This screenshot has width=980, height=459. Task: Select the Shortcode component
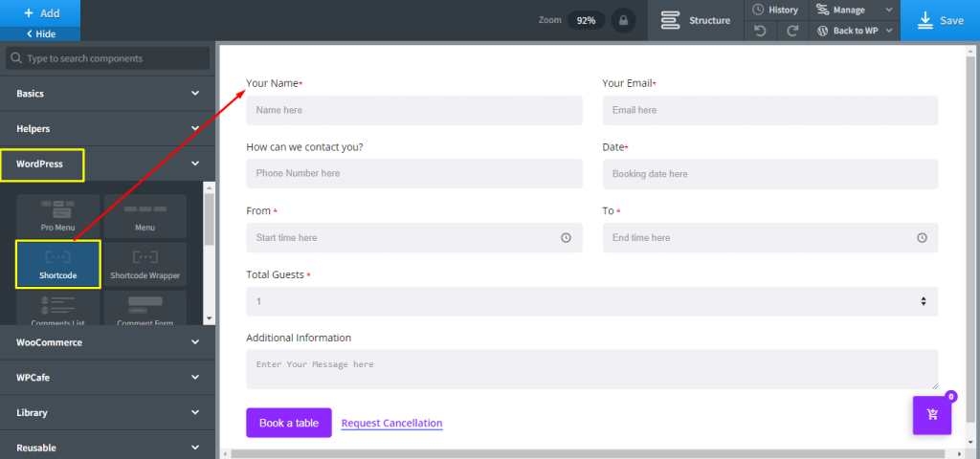(x=57, y=264)
